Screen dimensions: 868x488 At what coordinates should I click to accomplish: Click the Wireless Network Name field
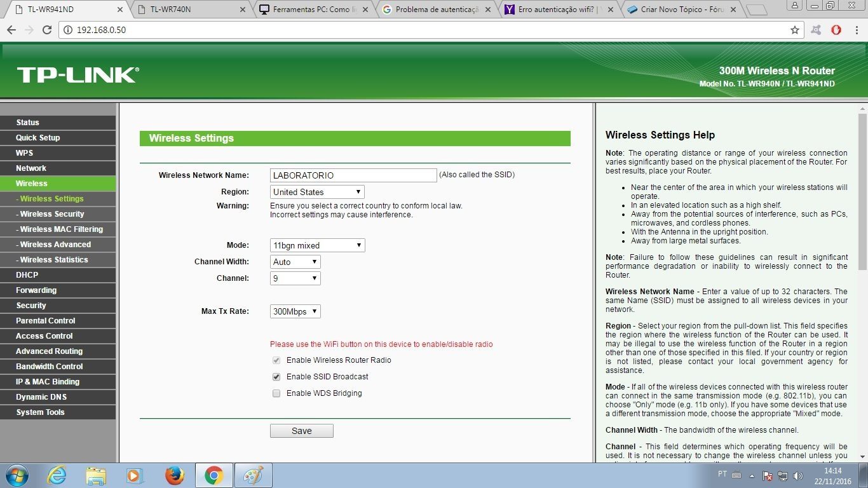click(353, 175)
